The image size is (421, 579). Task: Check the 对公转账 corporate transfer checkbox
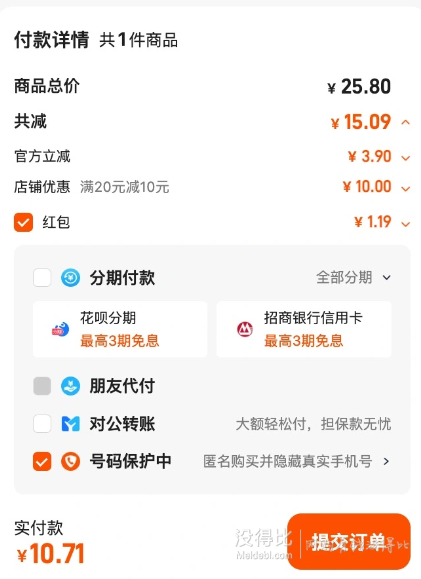point(42,424)
